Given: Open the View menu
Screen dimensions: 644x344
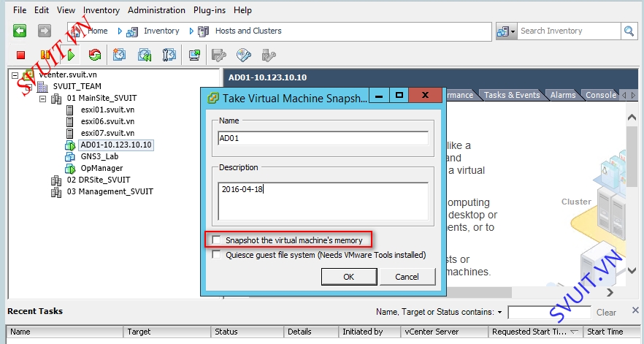Looking at the screenshot, I should click(66, 10).
